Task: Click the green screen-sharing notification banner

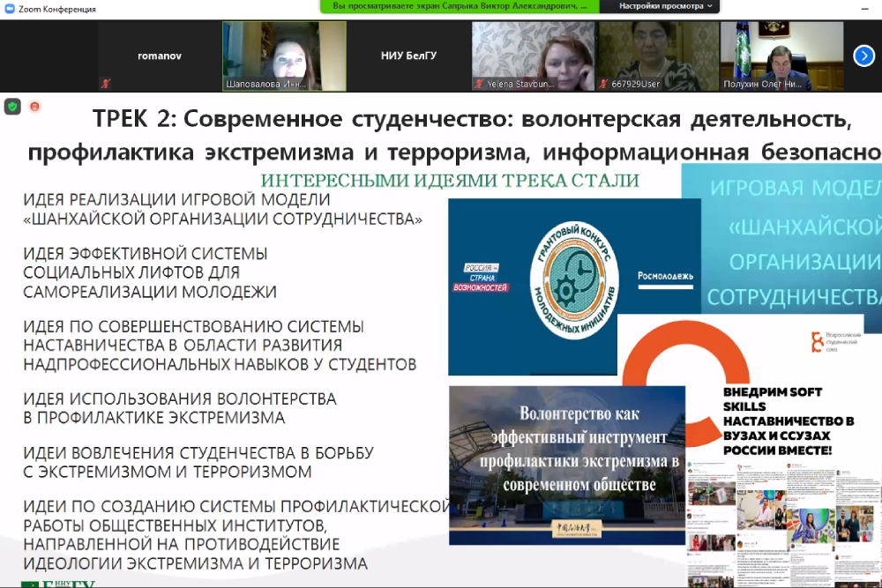Action: pos(460,6)
